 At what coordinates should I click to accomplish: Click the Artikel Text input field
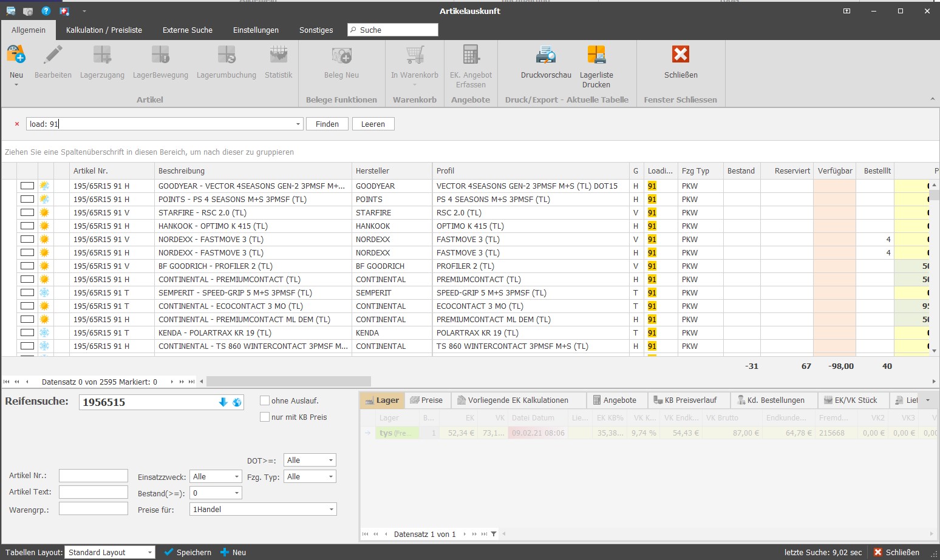point(94,492)
